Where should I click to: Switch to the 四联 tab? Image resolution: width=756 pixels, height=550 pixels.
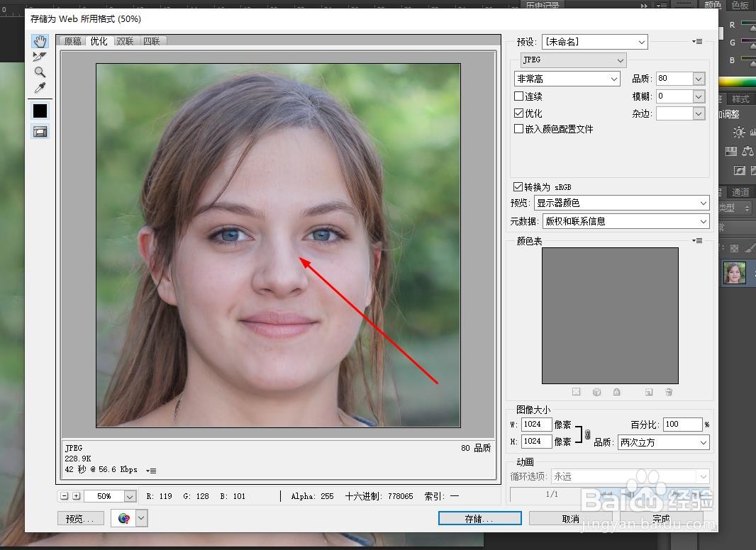pos(151,41)
